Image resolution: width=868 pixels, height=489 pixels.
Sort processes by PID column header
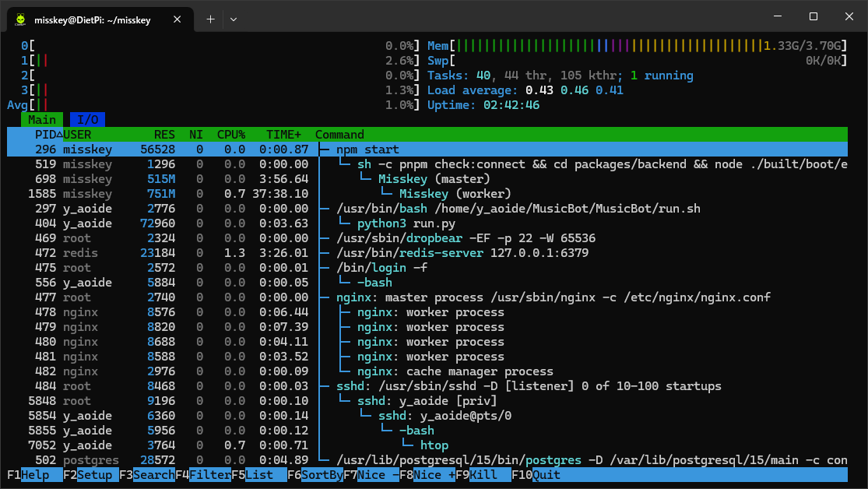(45, 135)
